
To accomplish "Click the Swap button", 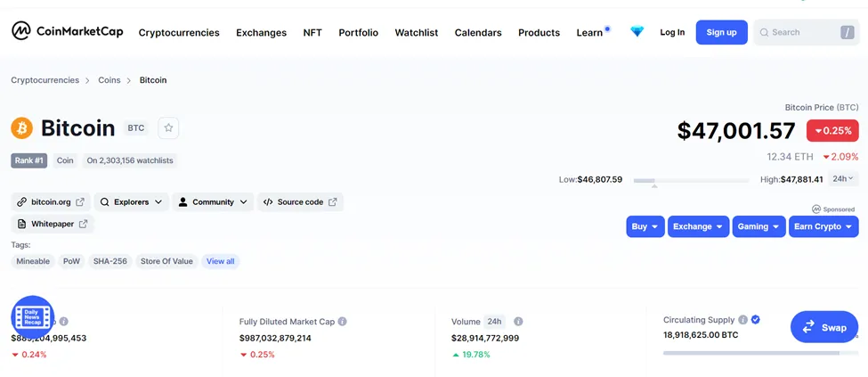I will point(824,326).
